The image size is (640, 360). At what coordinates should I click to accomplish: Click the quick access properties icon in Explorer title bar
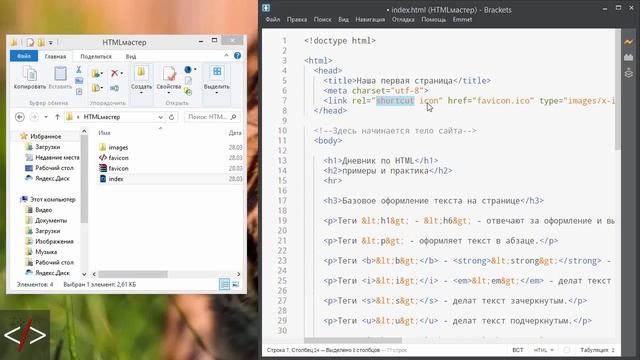[x=30, y=42]
